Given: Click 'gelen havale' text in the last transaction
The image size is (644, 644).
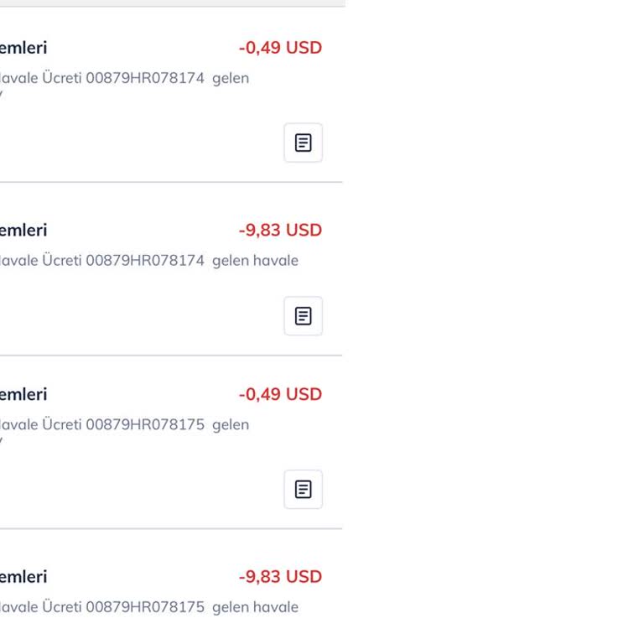Looking at the screenshot, I should pos(255,607).
